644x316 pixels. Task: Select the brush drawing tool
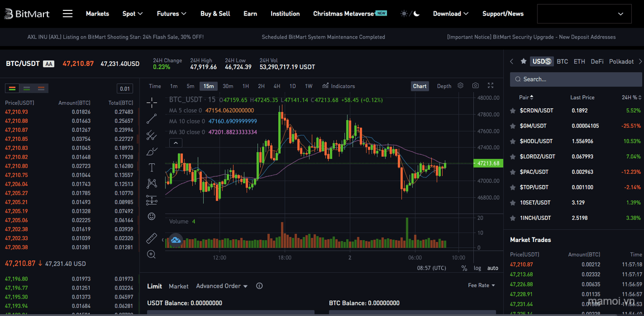(x=152, y=152)
